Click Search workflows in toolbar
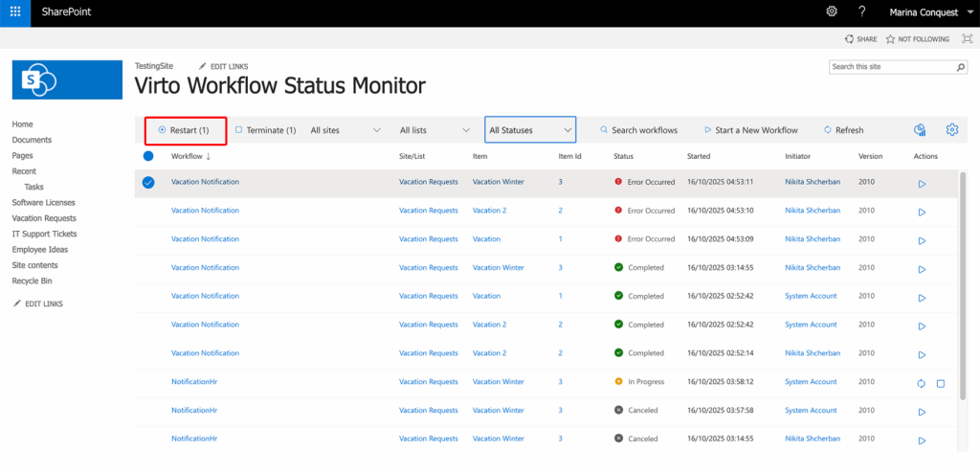980x472 pixels. [x=638, y=130]
